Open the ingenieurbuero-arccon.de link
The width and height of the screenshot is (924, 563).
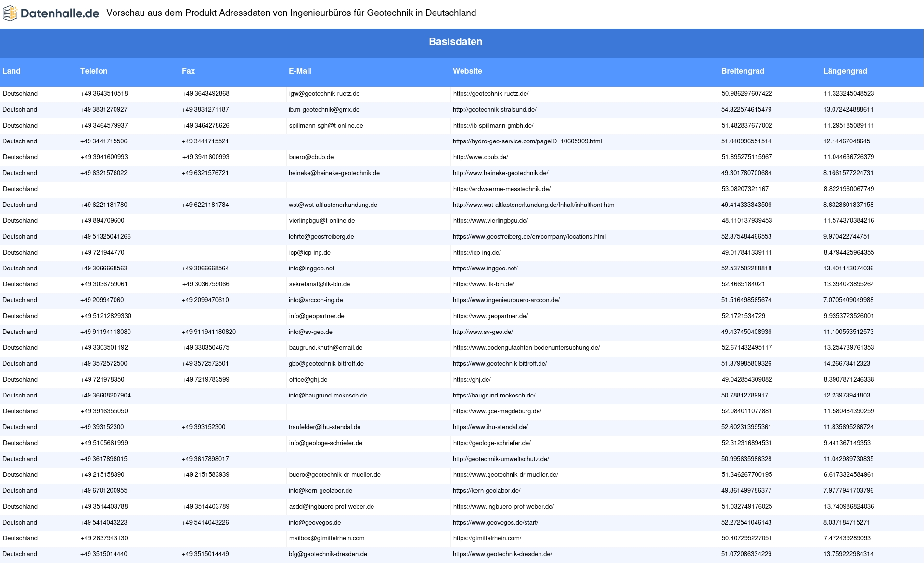tap(506, 300)
